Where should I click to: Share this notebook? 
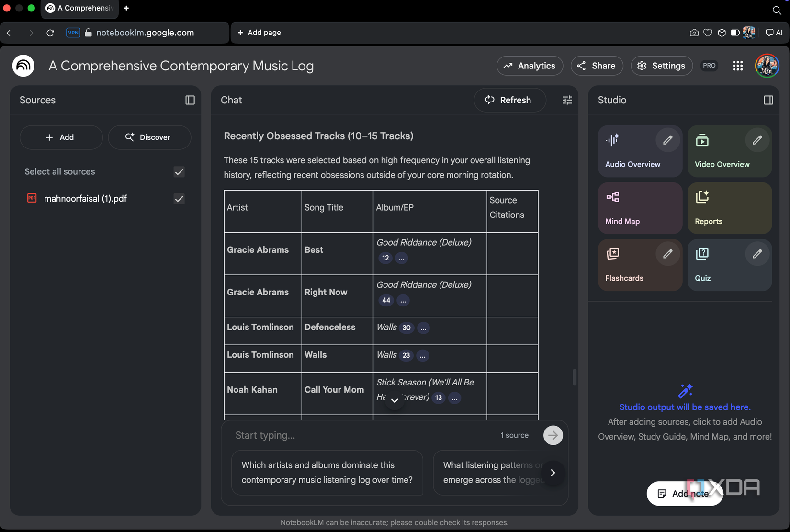597,66
